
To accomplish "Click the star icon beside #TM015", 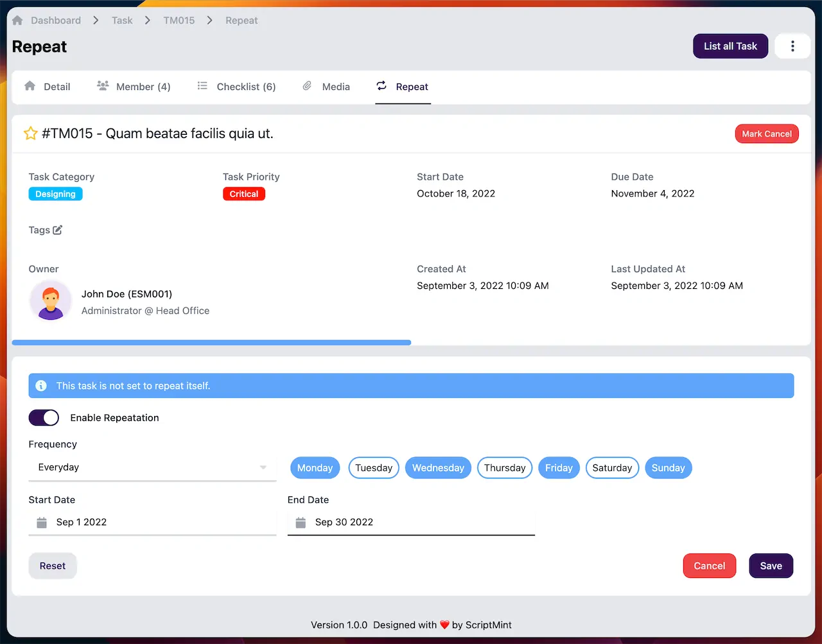I will tap(30, 134).
